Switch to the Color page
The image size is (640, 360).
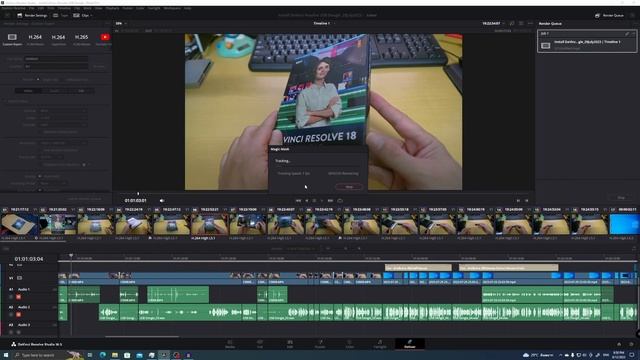click(350, 344)
